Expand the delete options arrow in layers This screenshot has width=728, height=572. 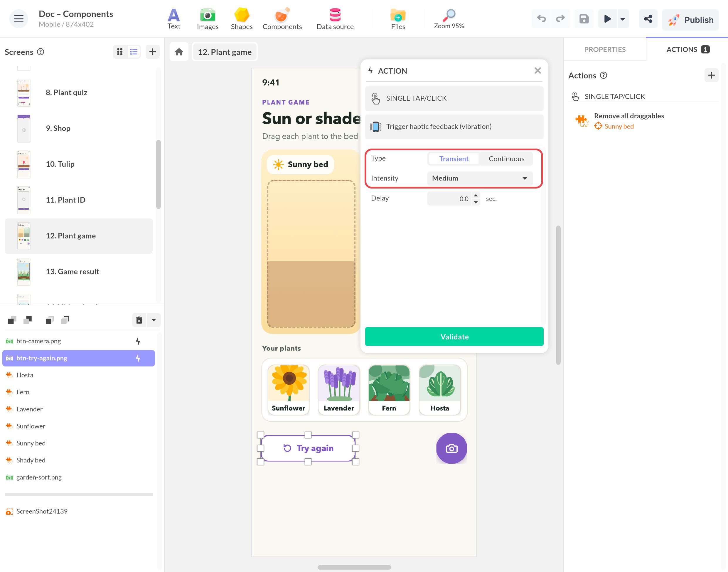154,320
